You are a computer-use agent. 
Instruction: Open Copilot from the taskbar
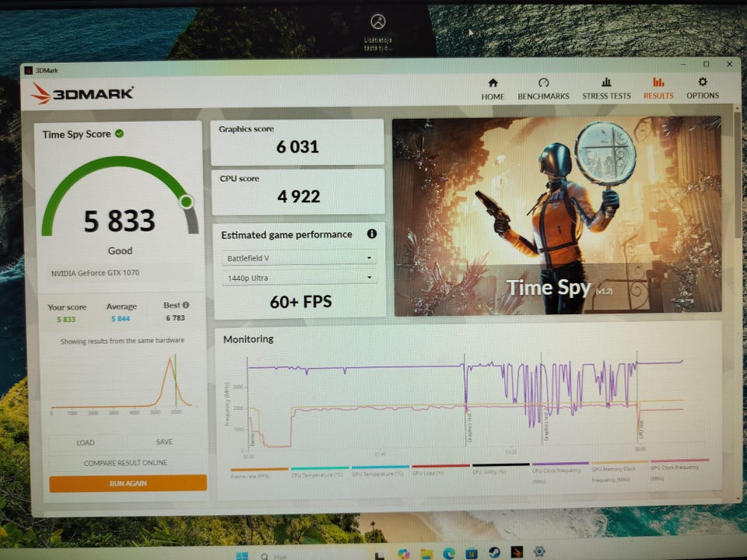(404, 554)
